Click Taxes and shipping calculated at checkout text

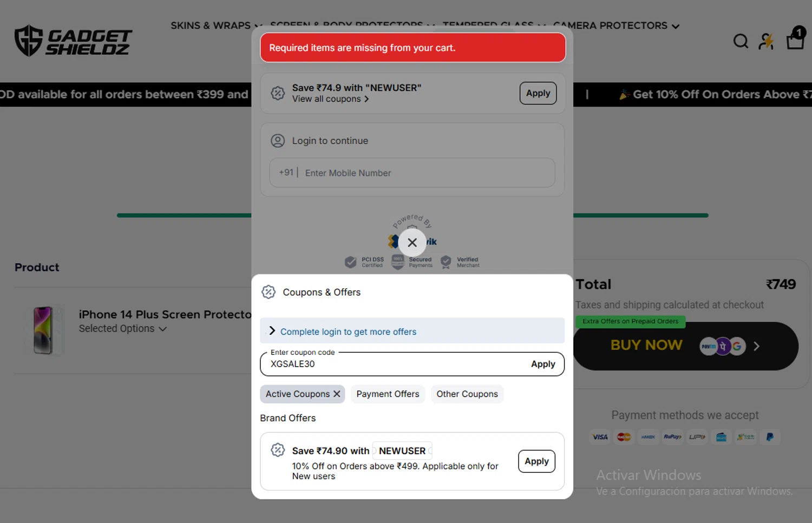pos(670,304)
